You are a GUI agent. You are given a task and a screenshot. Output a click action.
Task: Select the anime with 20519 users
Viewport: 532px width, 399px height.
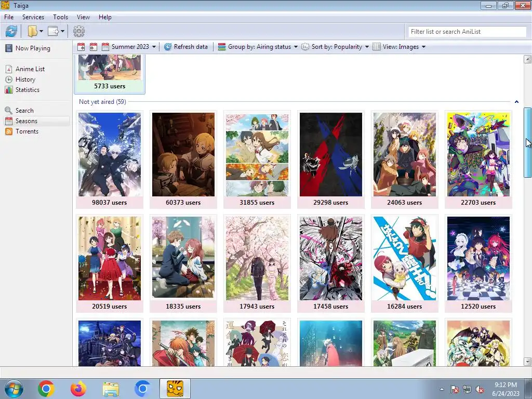coord(110,263)
